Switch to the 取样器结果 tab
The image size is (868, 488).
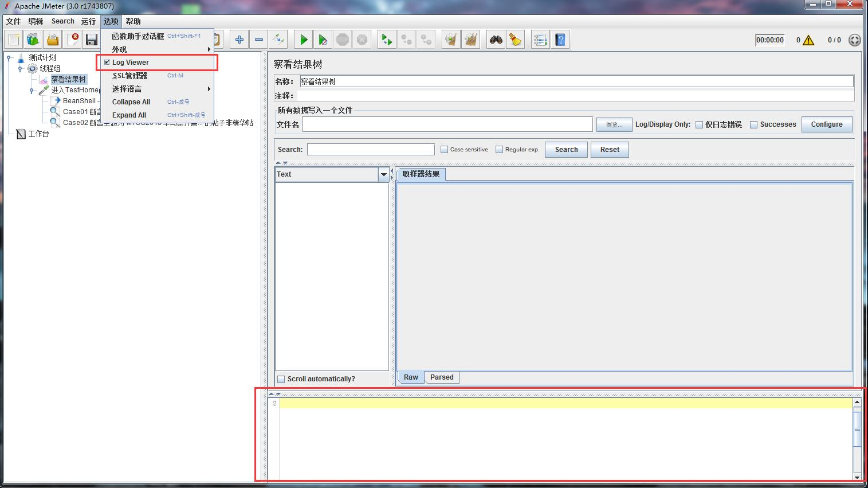tap(421, 174)
